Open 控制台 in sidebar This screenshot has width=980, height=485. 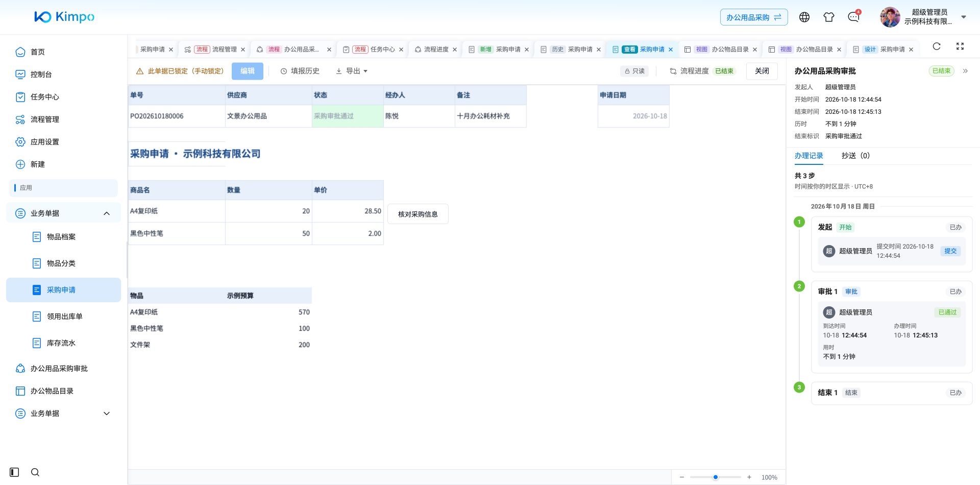click(x=63, y=75)
